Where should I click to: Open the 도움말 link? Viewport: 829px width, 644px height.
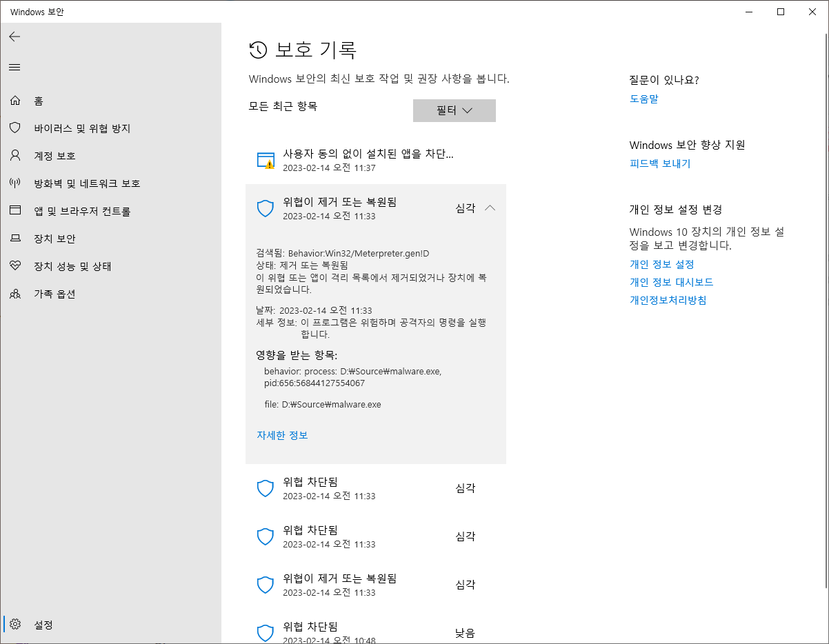pyautogui.click(x=644, y=99)
